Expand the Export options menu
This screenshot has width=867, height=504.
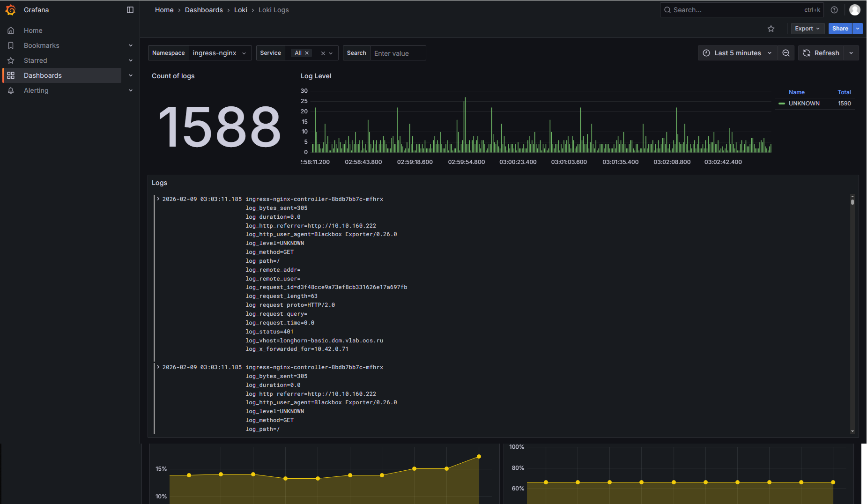[x=807, y=29]
